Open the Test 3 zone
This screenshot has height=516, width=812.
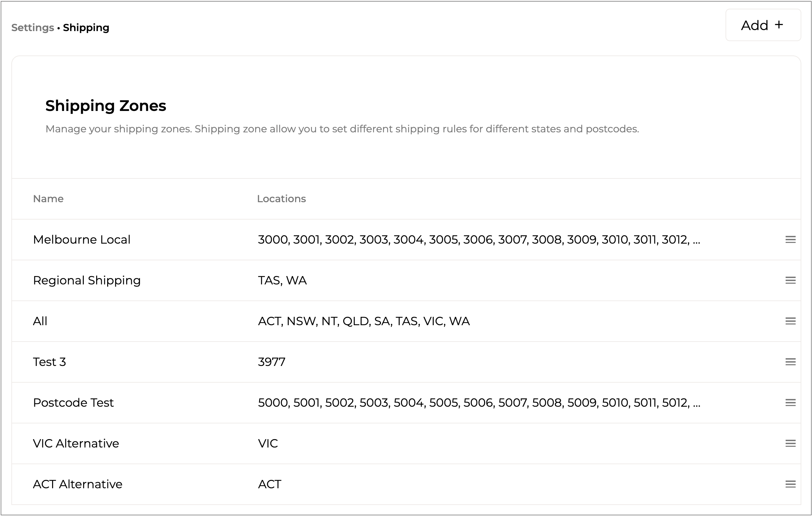49,362
